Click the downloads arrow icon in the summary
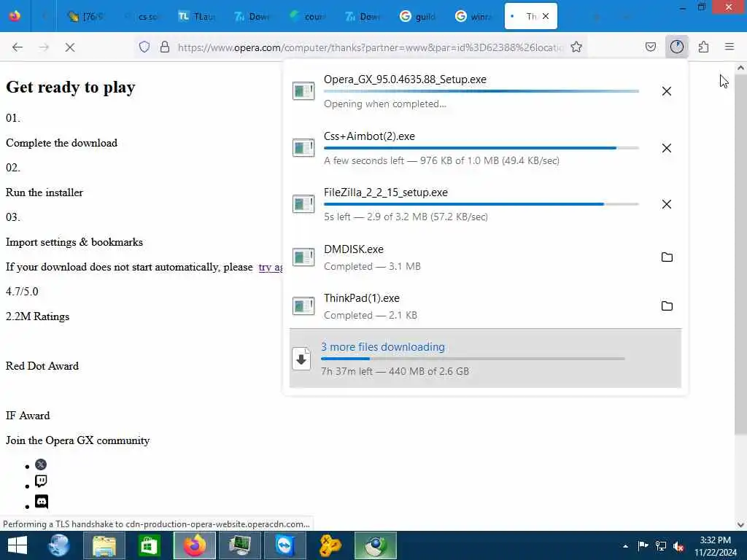This screenshot has height=560, width=747. click(301, 359)
